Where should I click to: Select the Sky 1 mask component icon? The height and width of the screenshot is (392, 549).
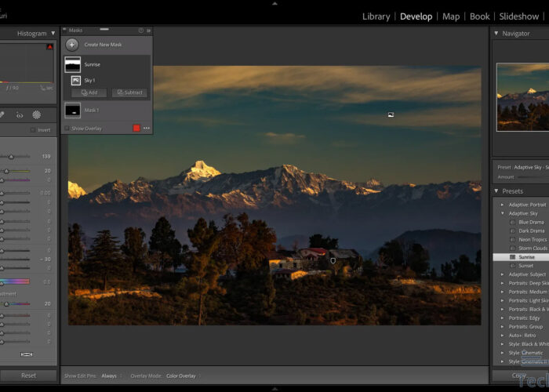point(76,81)
